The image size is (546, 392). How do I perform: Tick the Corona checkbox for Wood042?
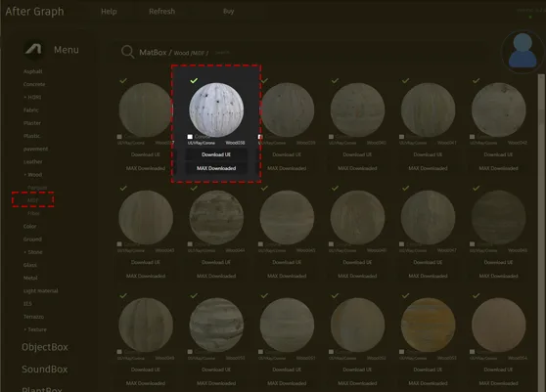point(473,137)
